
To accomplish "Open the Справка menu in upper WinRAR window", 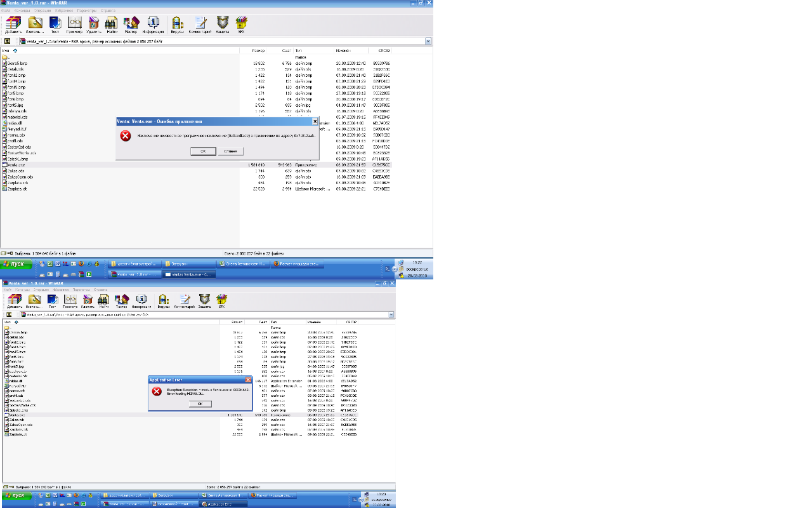I will 108,10.
